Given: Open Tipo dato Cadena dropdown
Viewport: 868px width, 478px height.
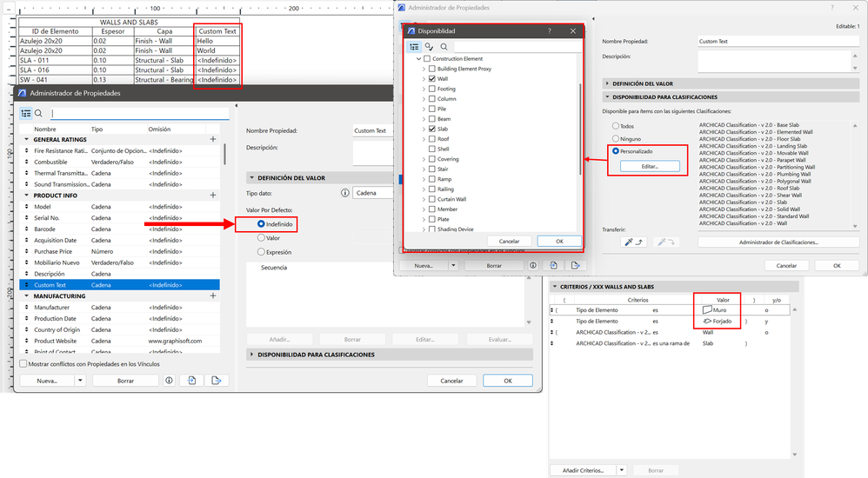Looking at the screenshot, I should [372, 193].
